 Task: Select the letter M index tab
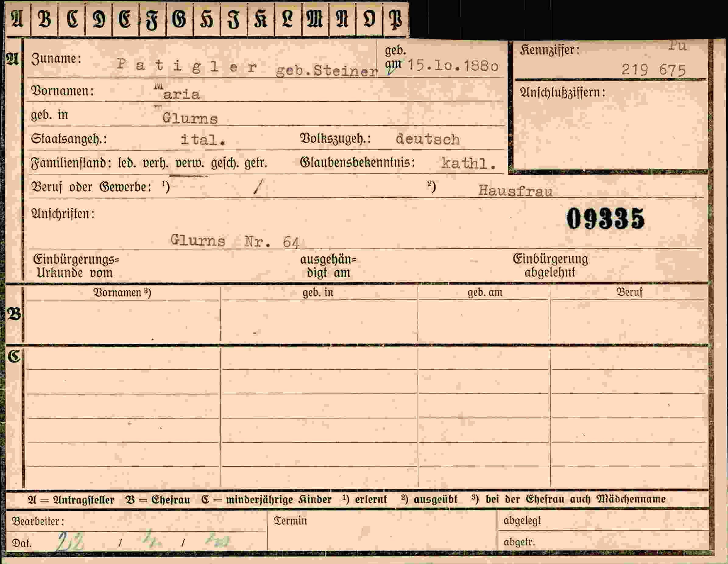(315, 19)
